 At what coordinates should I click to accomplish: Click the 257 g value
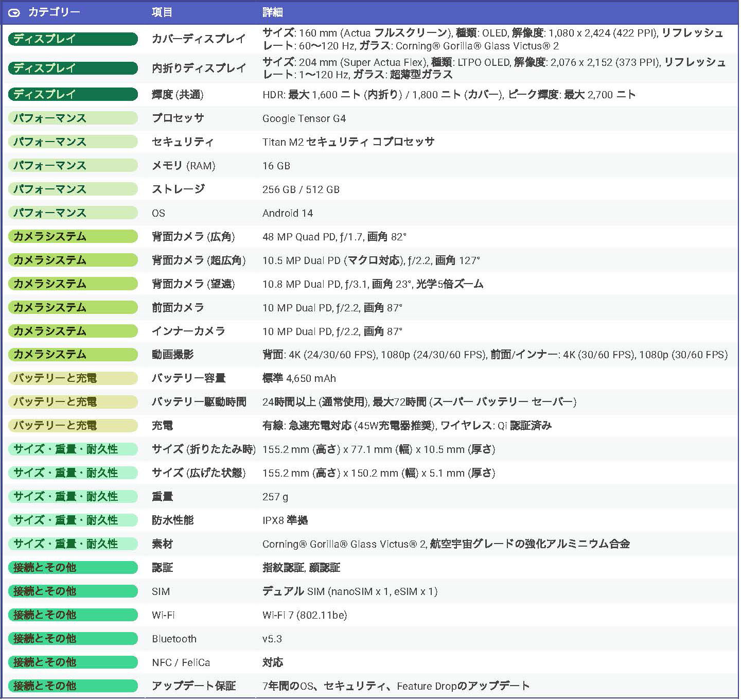[275, 497]
